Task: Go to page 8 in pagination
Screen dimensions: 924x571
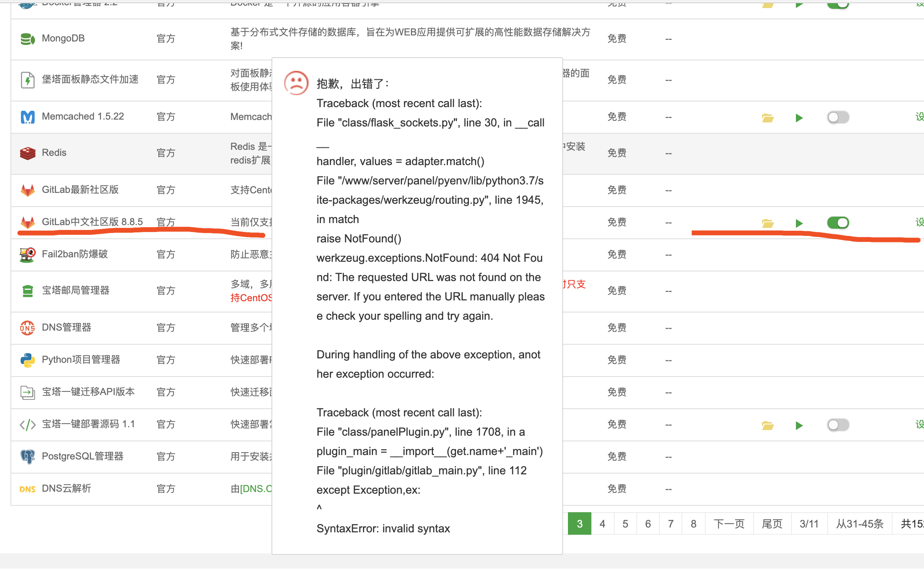Action: click(693, 523)
